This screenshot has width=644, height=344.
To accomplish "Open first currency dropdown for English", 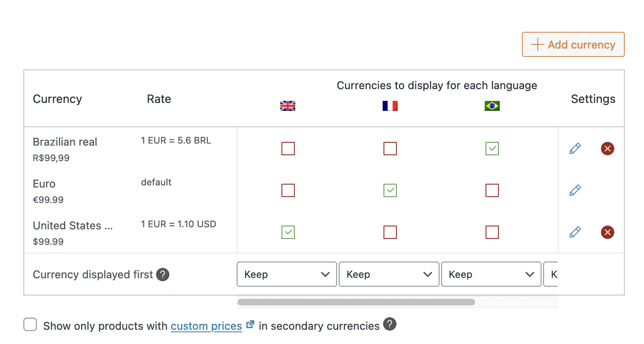I will [x=287, y=274].
